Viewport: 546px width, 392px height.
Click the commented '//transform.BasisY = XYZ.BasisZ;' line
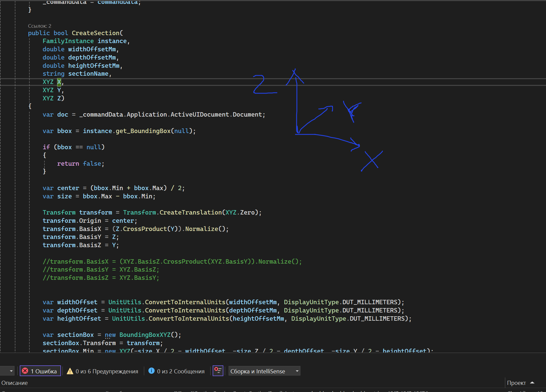(101, 270)
